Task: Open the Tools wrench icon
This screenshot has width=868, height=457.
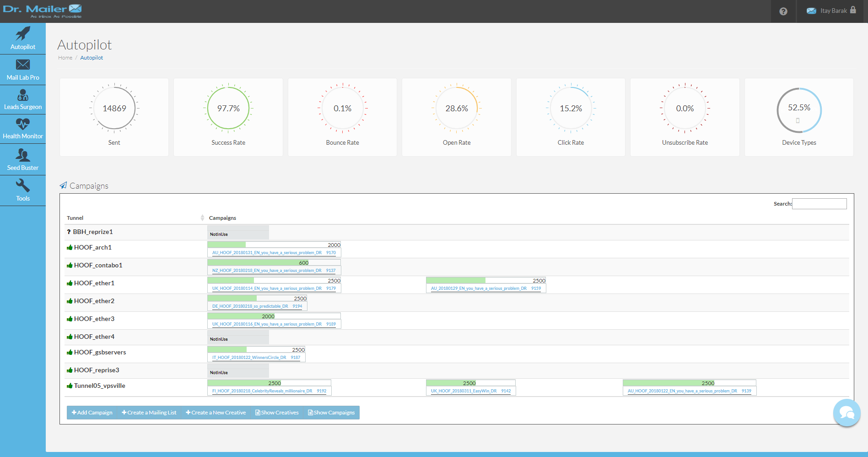Action: (23, 185)
